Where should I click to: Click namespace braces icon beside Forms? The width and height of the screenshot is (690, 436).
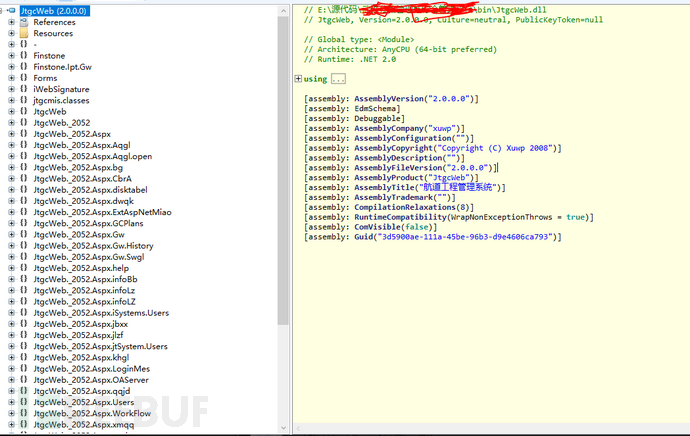coord(24,78)
